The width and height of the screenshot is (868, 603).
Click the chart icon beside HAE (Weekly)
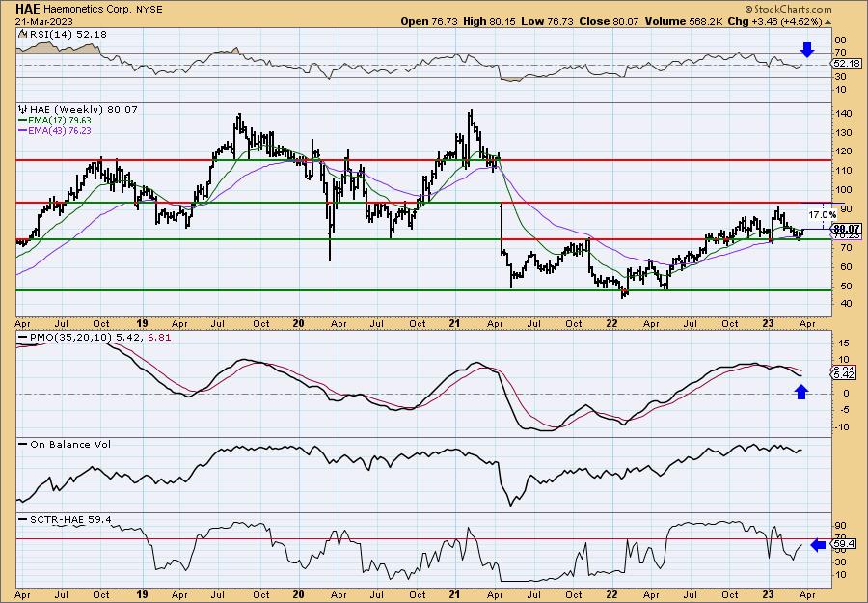tap(22, 110)
